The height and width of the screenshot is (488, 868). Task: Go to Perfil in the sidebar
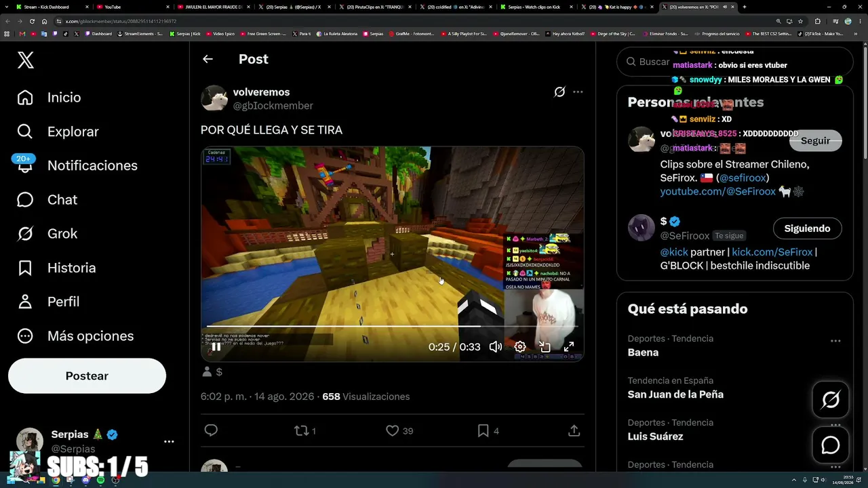coord(48,302)
